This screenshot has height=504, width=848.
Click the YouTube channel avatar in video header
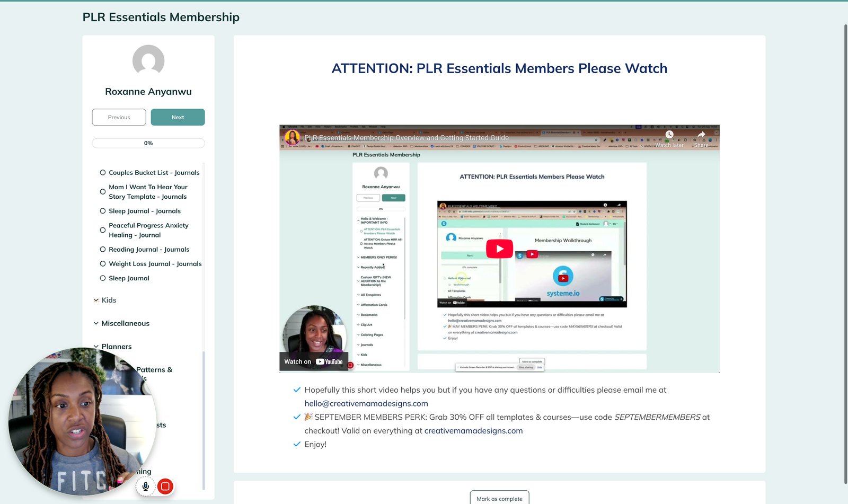point(292,138)
